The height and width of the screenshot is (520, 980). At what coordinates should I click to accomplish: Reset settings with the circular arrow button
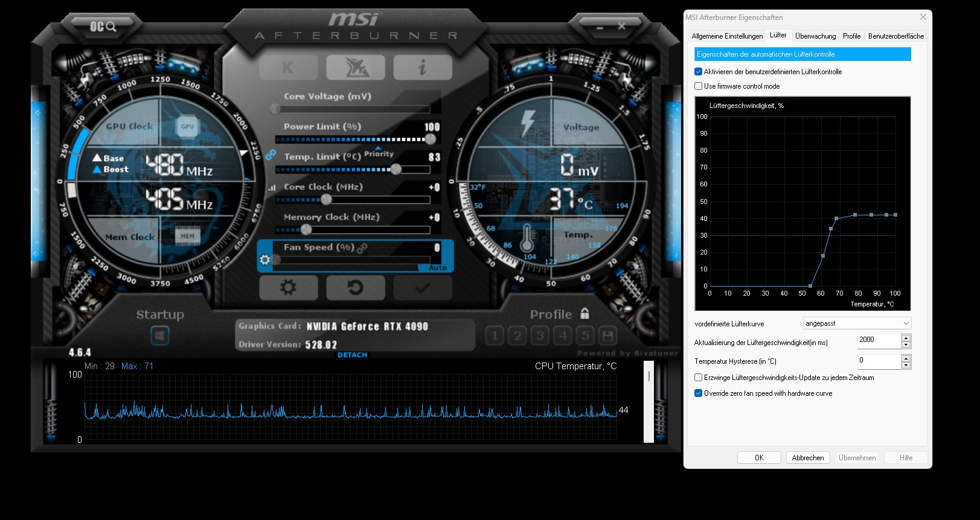point(356,288)
